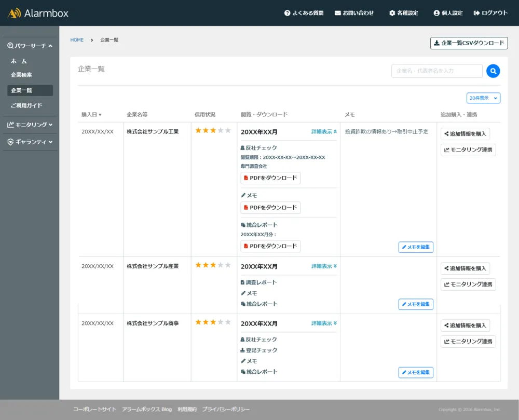Viewport: 519px width, 420px height.
Task: Collapse the パワーサーチ sidebar section
Action: [30, 46]
